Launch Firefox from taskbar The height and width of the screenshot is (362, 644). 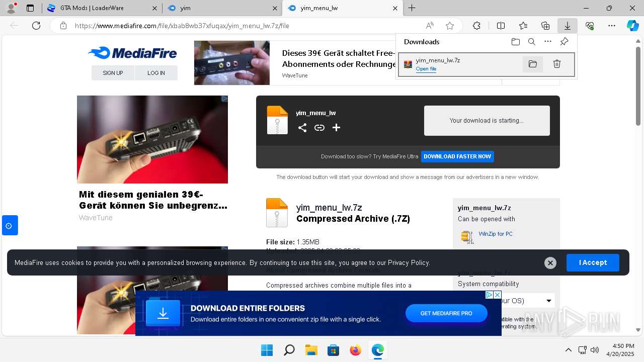355,350
